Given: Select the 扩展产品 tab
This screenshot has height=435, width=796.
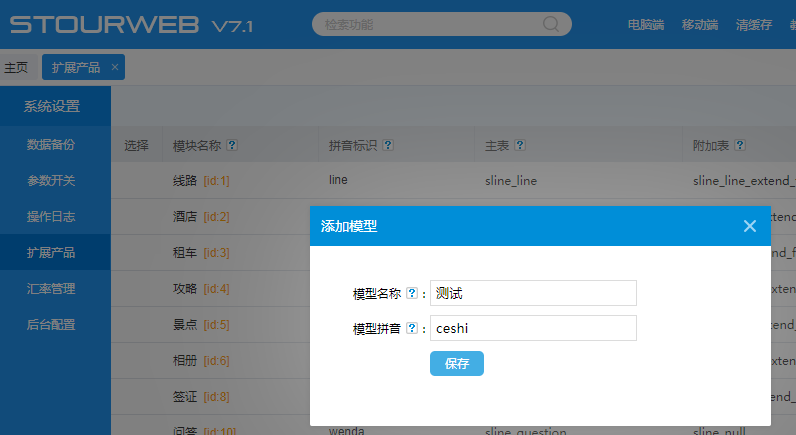Looking at the screenshot, I should 76,68.
